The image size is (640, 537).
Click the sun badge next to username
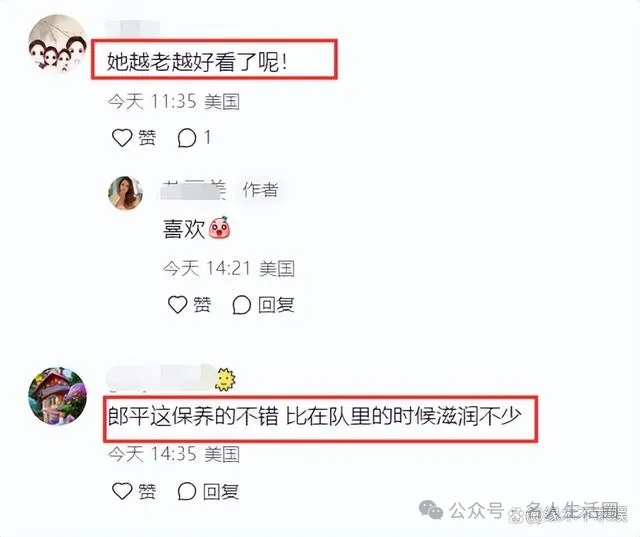225,379
